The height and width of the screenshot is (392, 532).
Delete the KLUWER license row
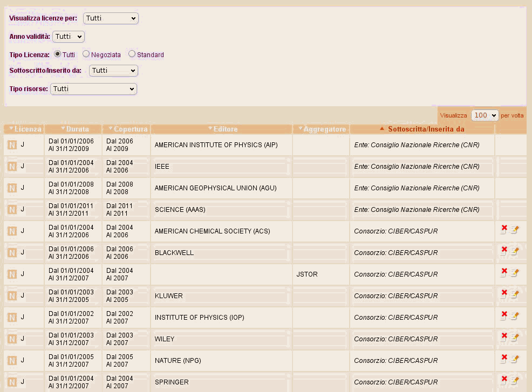coord(504,294)
